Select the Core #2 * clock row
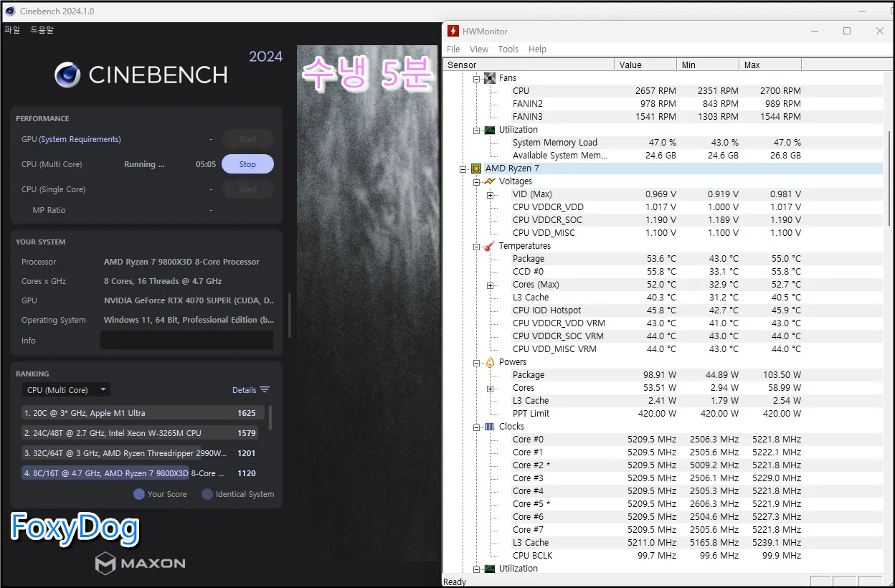Screen dimensions: 895x588 pyautogui.click(x=663, y=465)
